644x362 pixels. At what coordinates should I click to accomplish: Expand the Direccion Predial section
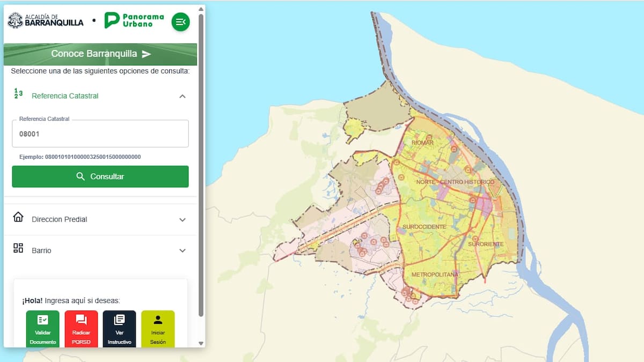point(182,220)
